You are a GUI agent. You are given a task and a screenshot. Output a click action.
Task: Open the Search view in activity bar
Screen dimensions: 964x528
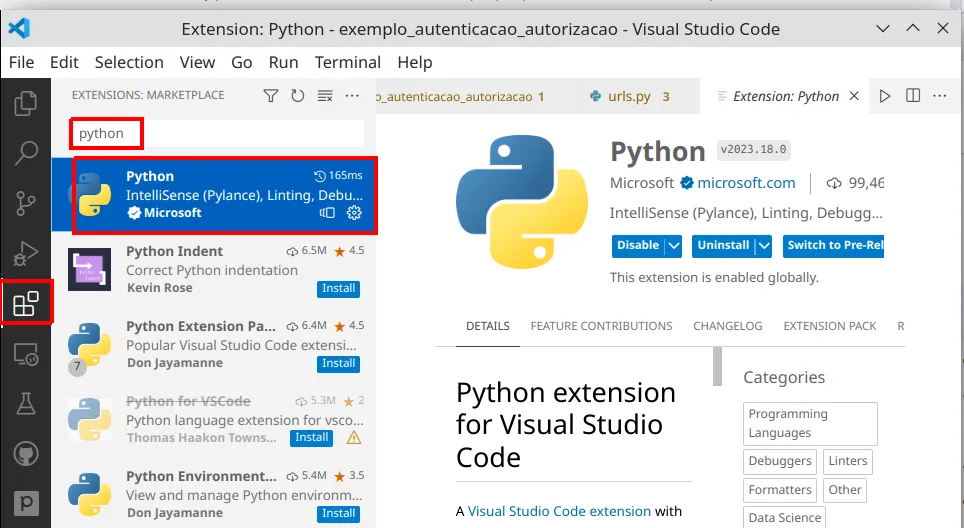[x=26, y=152]
